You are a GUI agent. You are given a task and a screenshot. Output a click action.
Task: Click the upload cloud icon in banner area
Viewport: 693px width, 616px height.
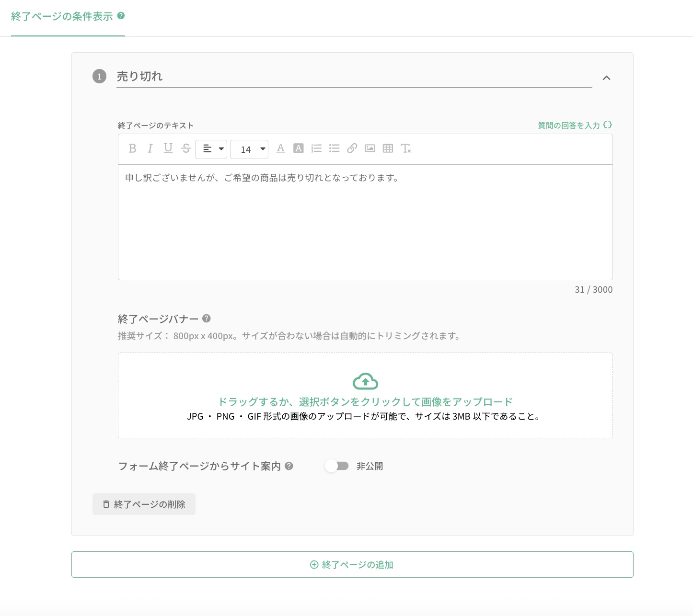365,381
